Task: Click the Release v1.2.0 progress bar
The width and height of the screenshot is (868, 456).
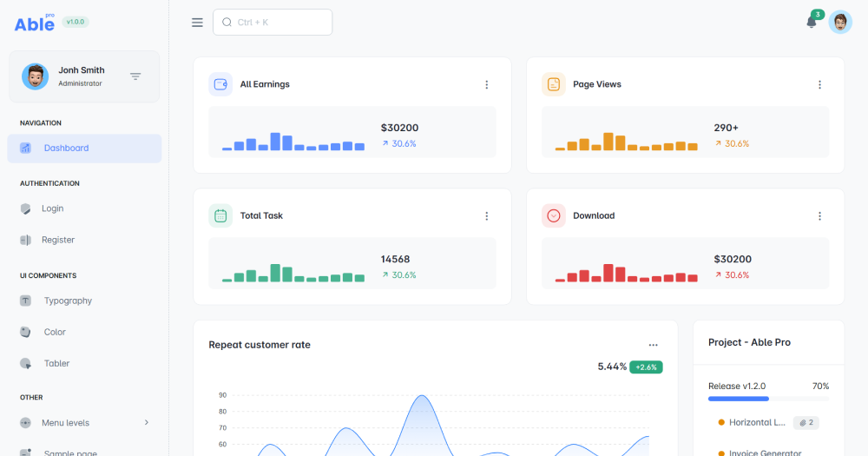Action: tap(768, 399)
